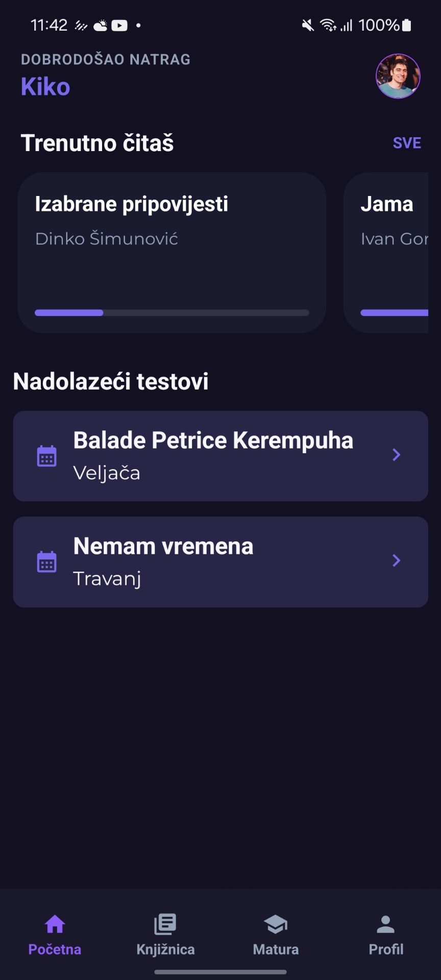Tap the calendar icon beside Balade Petrice Kerempuha
441x980 pixels.
tap(46, 456)
